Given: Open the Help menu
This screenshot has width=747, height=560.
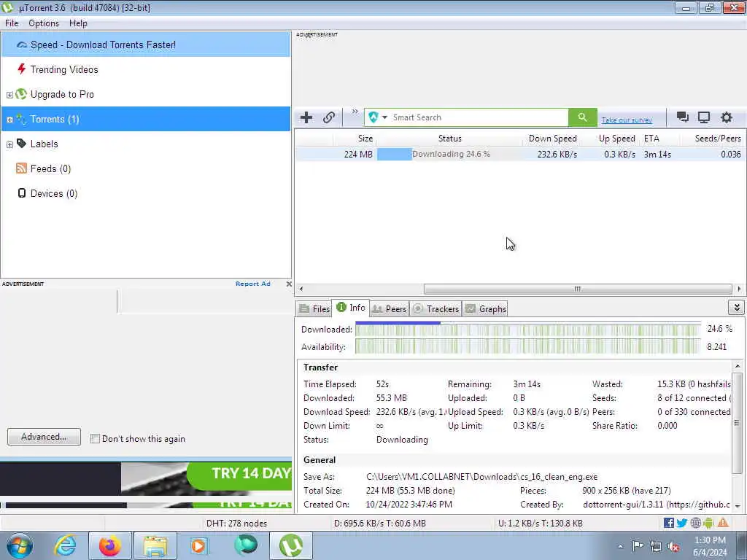Looking at the screenshot, I should coord(78,23).
